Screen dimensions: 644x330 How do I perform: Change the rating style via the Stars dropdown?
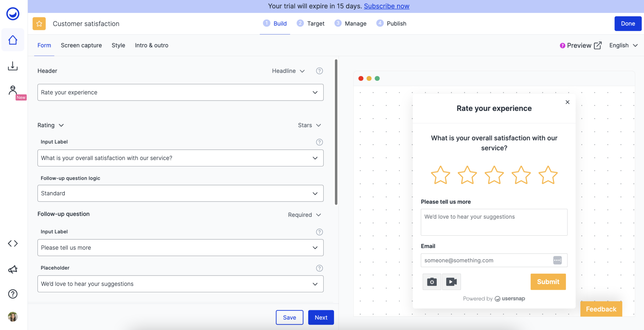tap(309, 125)
